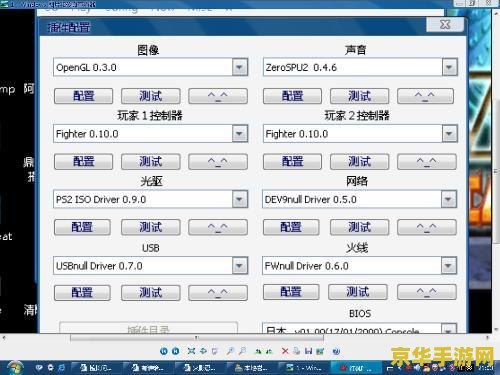Click 配置 under 光驱 PS2 ISO Driver
The height and width of the screenshot is (375, 500).
coord(82,227)
